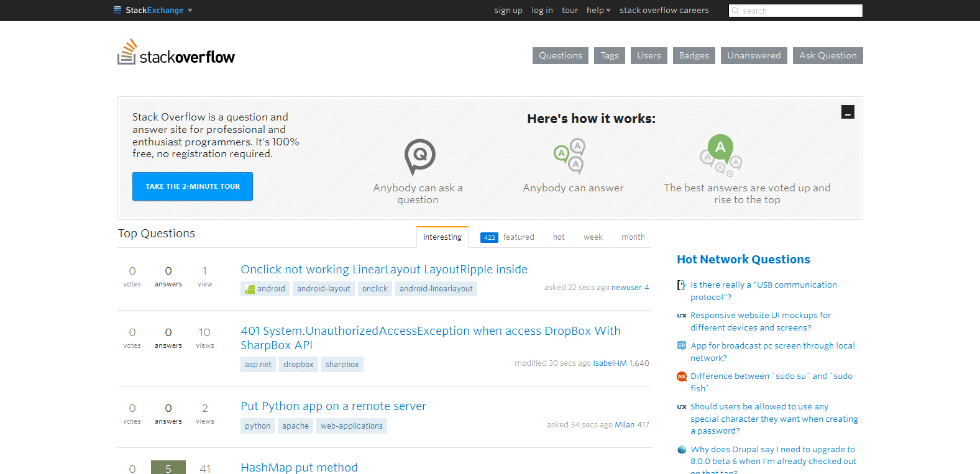Collapse the how-it-works banner with minus icon

(x=848, y=112)
